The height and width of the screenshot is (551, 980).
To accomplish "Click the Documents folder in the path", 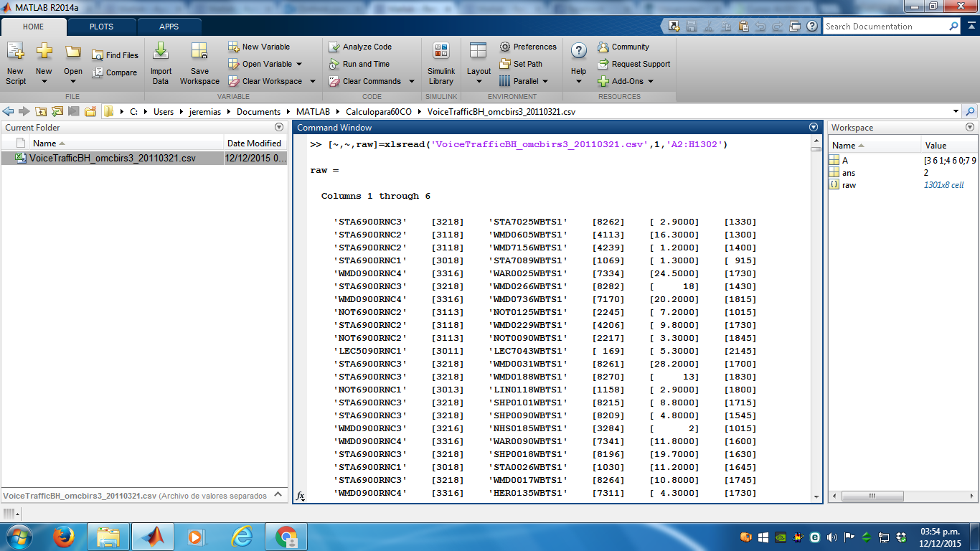I will (x=258, y=112).
